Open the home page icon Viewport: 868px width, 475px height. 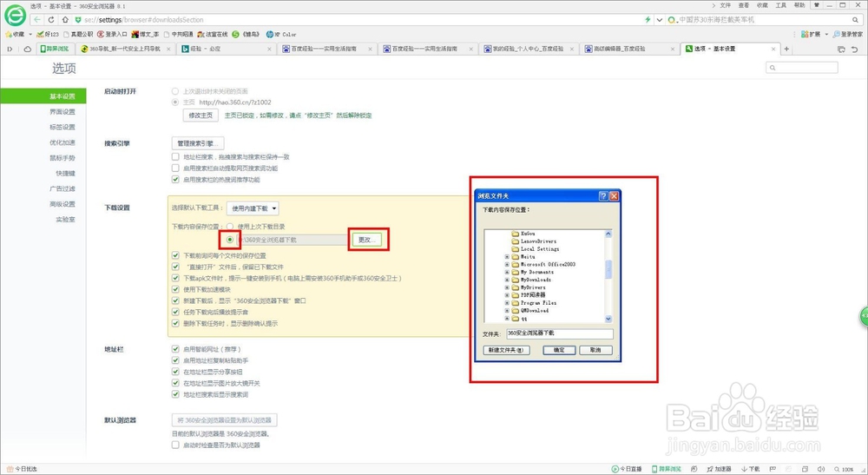(65, 19)
